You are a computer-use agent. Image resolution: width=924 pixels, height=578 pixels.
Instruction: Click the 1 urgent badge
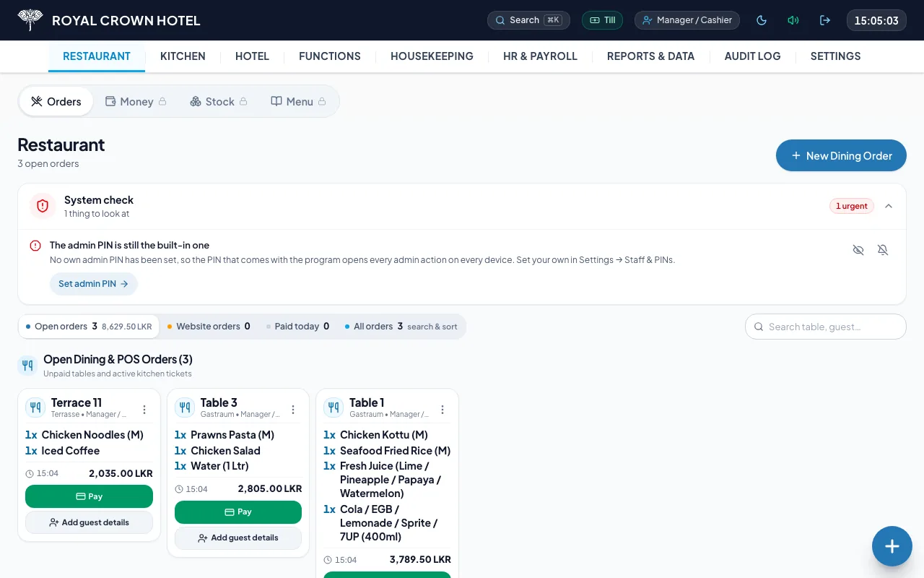(852, 206)
